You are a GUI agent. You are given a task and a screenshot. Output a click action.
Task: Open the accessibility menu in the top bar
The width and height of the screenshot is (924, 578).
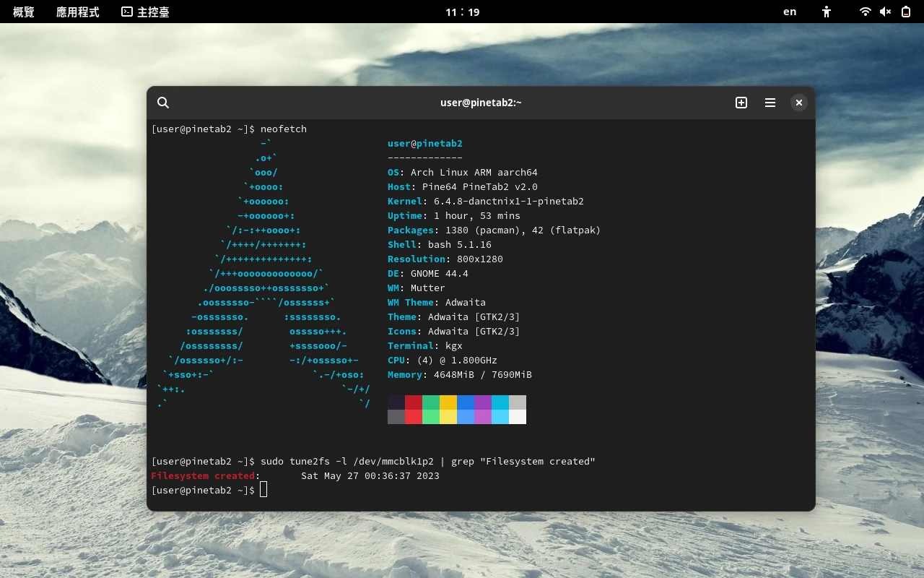pyautogui.click(x=827, y=12)
